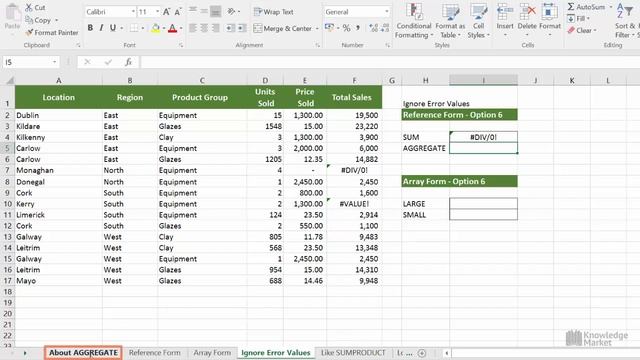Image resolution: width=640 pixels, height=360 pixels.
Task: Open the General number format dropdown
Action: click(387, 12)
